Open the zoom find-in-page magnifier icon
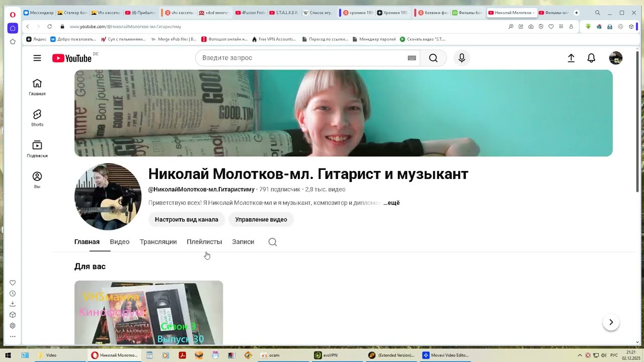Viewport: 644px width, 362px height. pyautogui.click(x=511, y=26)
